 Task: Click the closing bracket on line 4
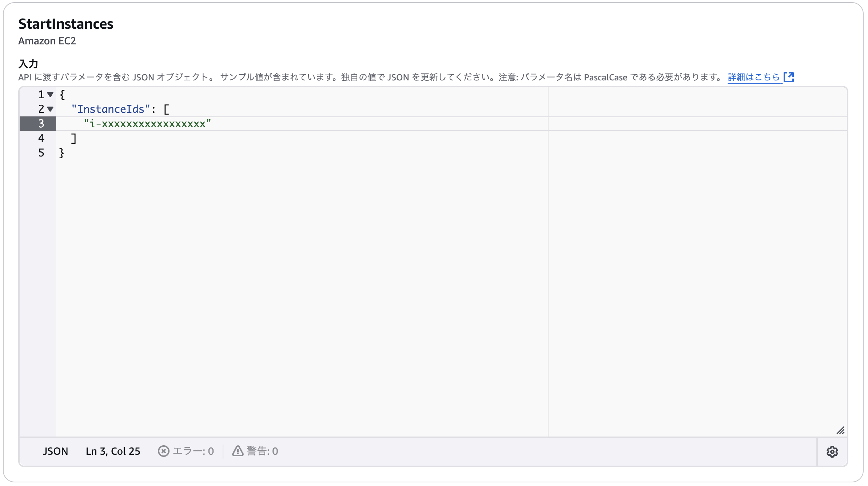click(74, 138)
